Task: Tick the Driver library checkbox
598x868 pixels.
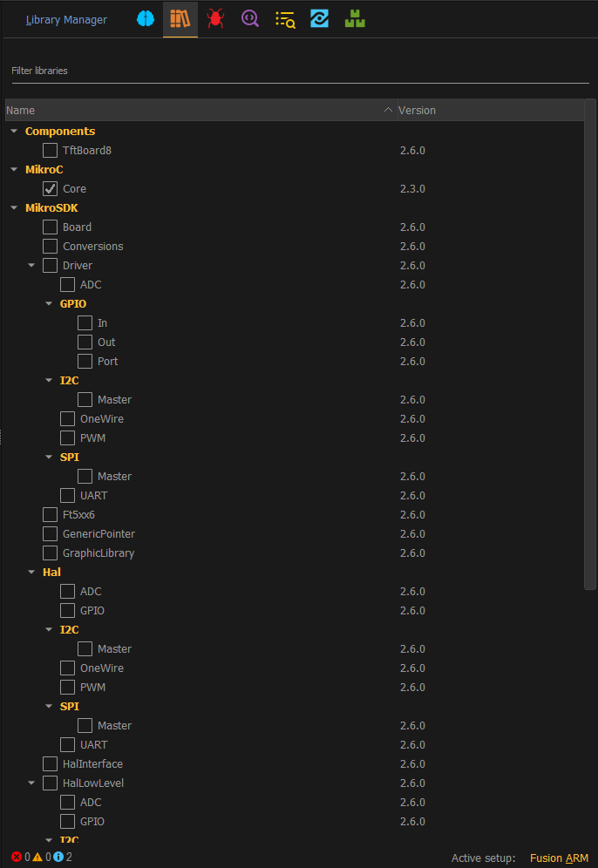Action: pos(50,265)
